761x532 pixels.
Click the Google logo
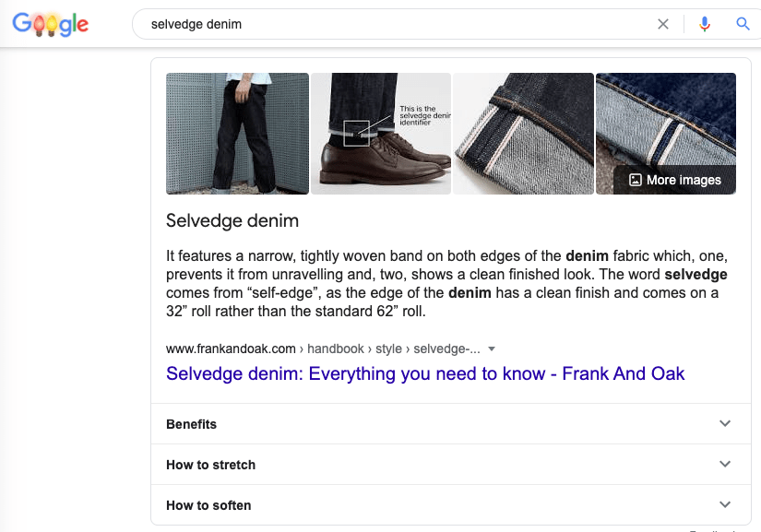(x=51, y=24)
